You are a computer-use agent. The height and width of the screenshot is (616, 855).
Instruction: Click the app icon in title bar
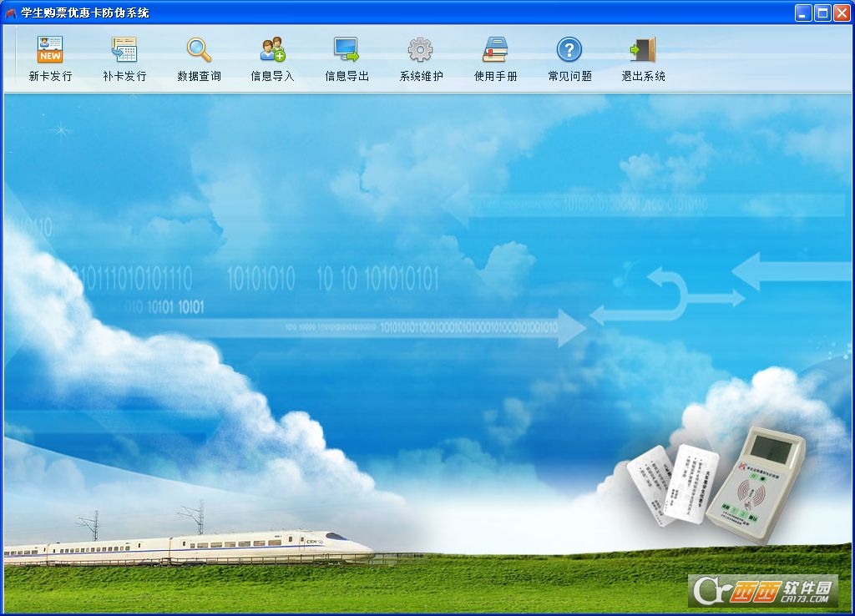10,13
